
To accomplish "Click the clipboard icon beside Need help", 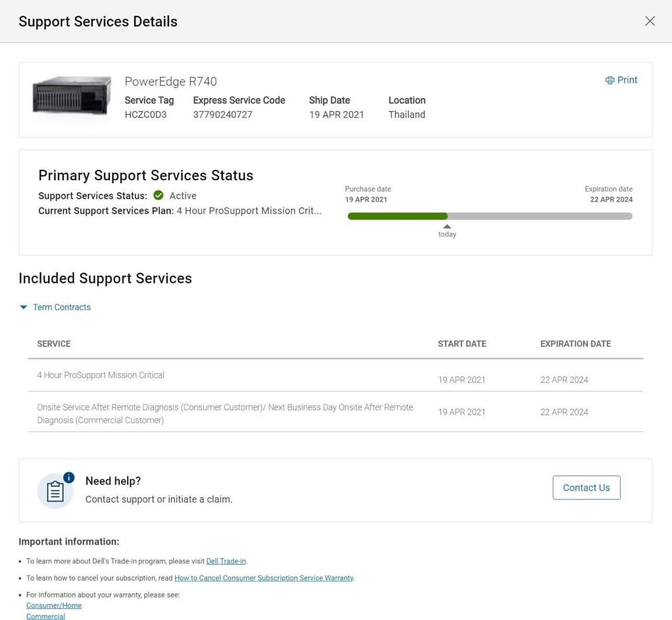I will click(x=55, y=491).
